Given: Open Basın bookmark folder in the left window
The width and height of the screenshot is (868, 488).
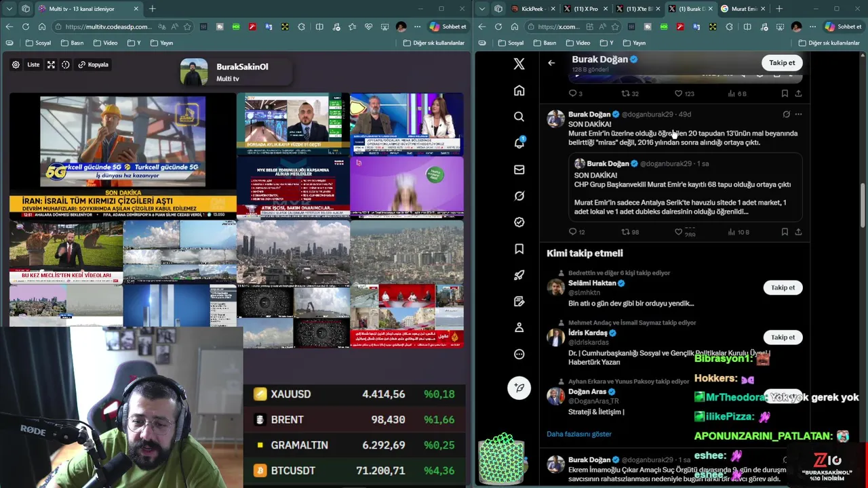Looking at the screenshot, I should tap(71, 43).
